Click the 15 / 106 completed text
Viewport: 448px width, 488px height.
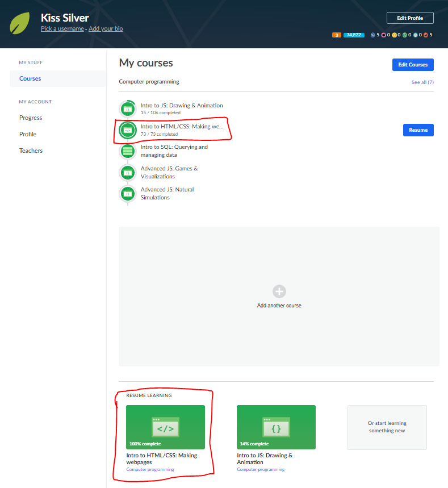[x=161, y=112]
